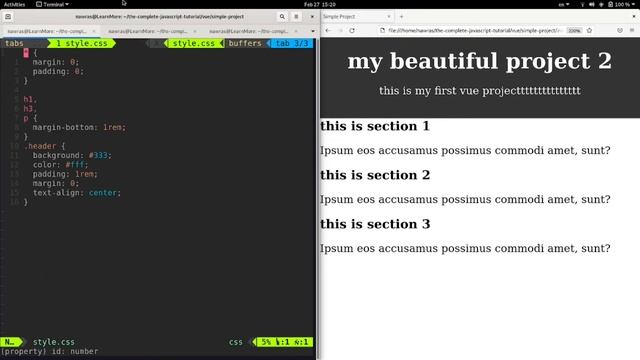
Task: Click the vim normal mode indicator
Action: pos(11,342)
